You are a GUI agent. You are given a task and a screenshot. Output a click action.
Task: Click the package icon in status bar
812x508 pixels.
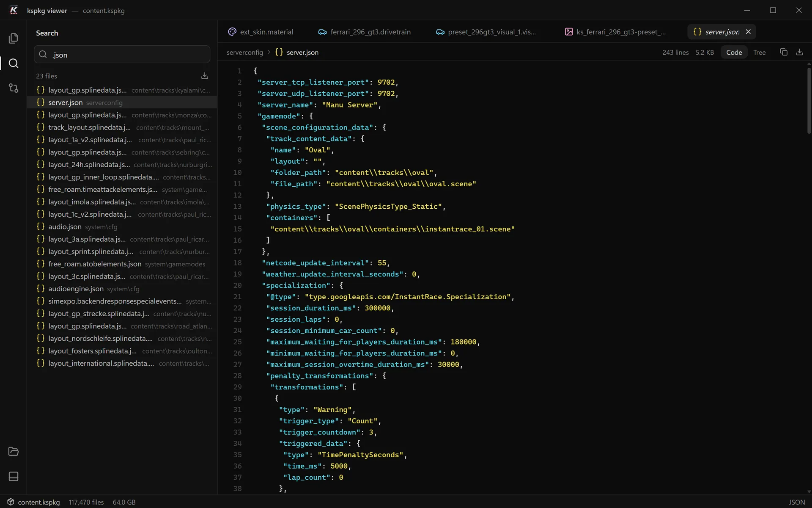point(11,502)
